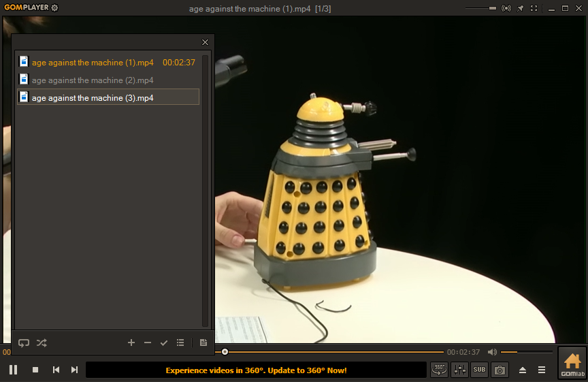588x382 pixels.
Task: Add file to playlist with plus icon
Action: [131, 343]
